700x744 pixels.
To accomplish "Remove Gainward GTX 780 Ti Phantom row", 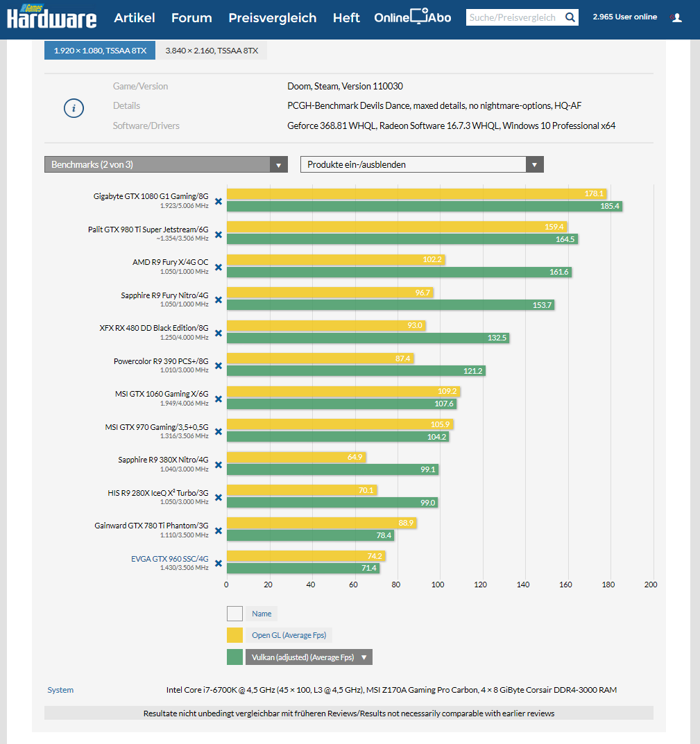I will click(219, 530).
